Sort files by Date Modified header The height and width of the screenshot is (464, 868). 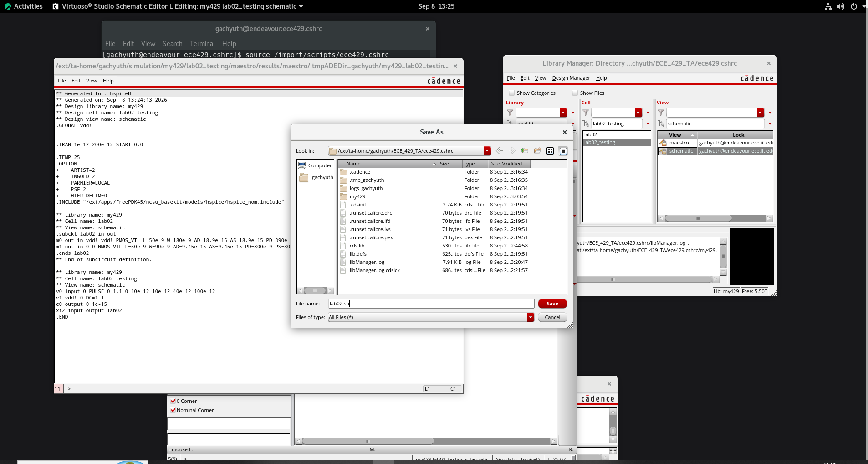[509, 164]
